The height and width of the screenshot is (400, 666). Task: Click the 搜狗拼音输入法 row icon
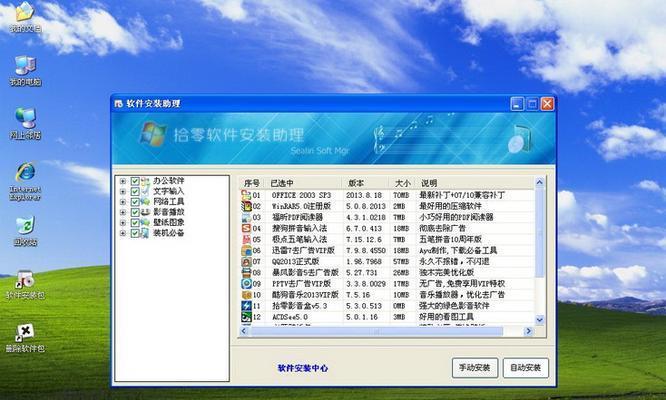pyautogui.click(x=246, y=228)
